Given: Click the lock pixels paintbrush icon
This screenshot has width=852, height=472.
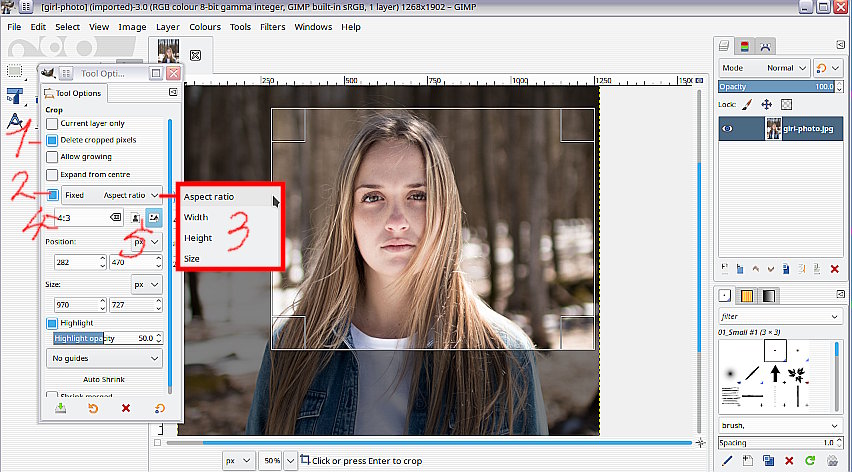Looking at the screenshot, I should pos(747,104).
